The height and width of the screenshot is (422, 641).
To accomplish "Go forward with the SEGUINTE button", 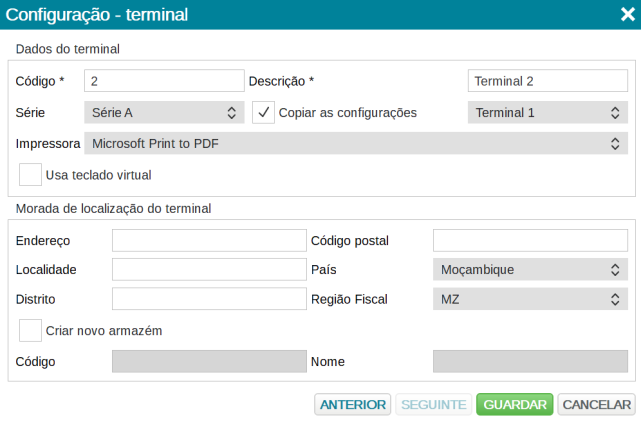I will tap(434, 404).
